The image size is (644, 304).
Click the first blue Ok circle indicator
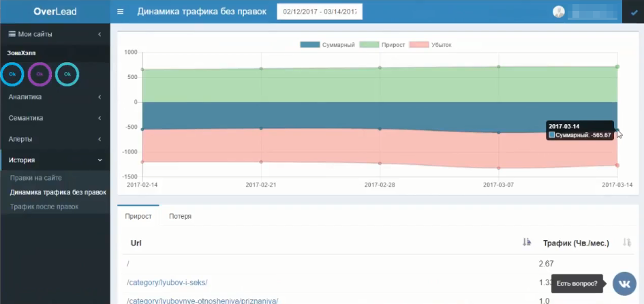[12, 74]
